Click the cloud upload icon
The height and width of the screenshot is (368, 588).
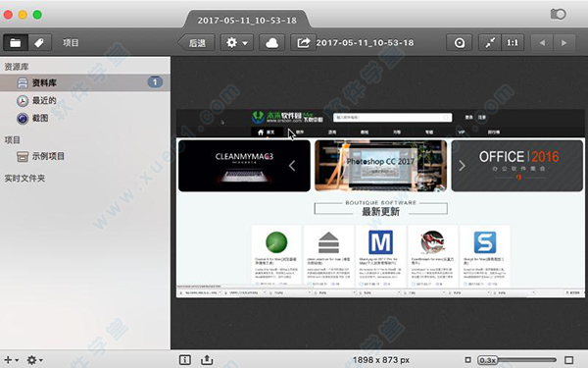271,43
